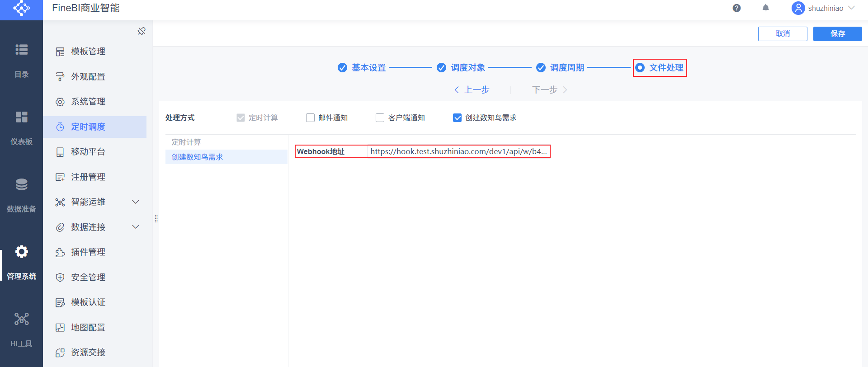Click the sidebar collapse drag handle
This screenshot has height=367, width=868.
pos(156,219)
